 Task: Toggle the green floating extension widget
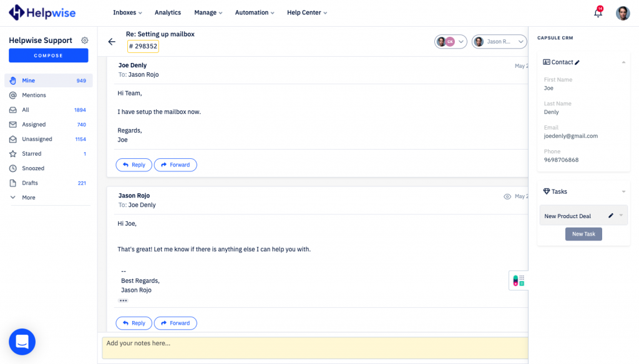518,280
